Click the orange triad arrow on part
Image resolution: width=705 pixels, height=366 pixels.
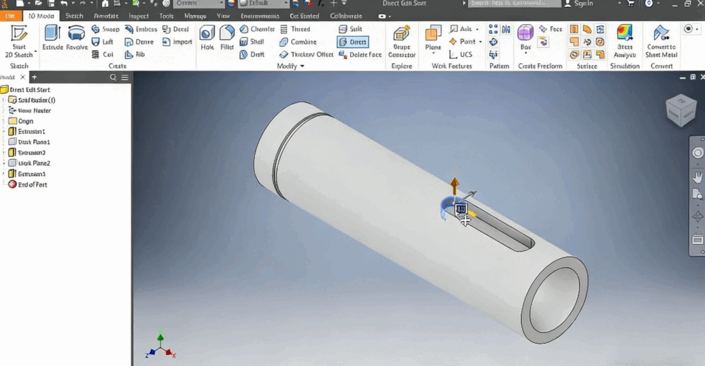point(455,185)
